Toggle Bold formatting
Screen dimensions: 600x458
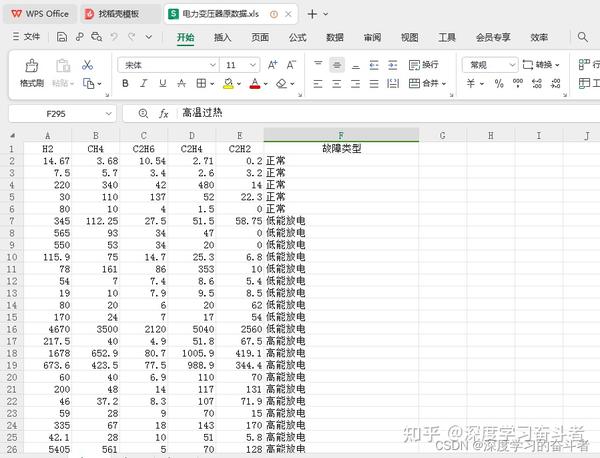pyautogui.click(x=125, y=83)
